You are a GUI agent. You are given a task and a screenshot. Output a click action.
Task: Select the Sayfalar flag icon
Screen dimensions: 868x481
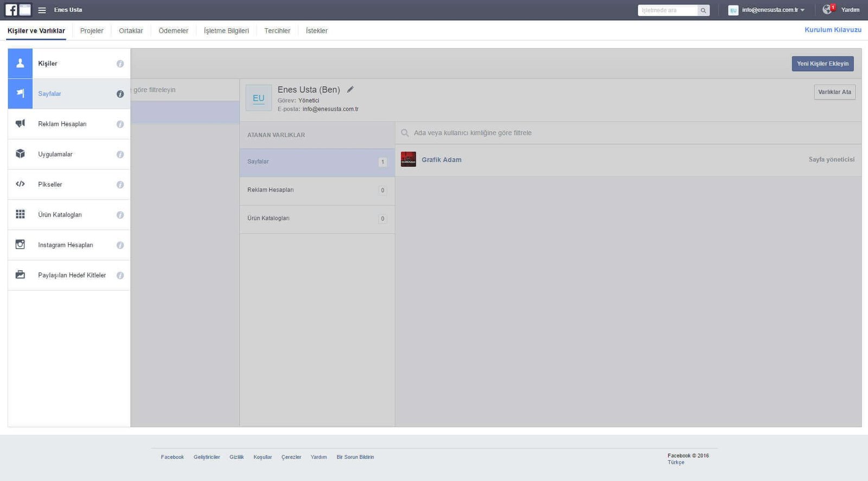[20, 93]
